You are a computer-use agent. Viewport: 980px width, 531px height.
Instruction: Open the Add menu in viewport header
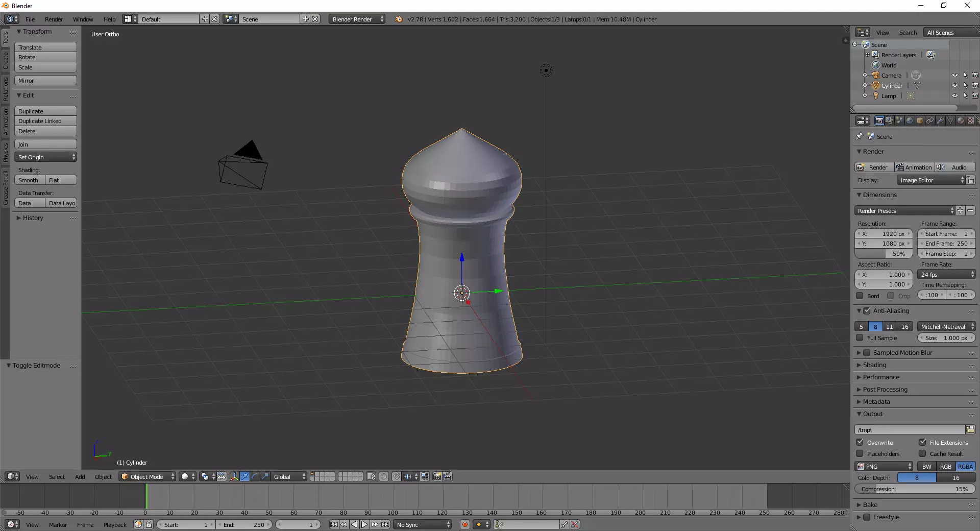pos(80,477)
